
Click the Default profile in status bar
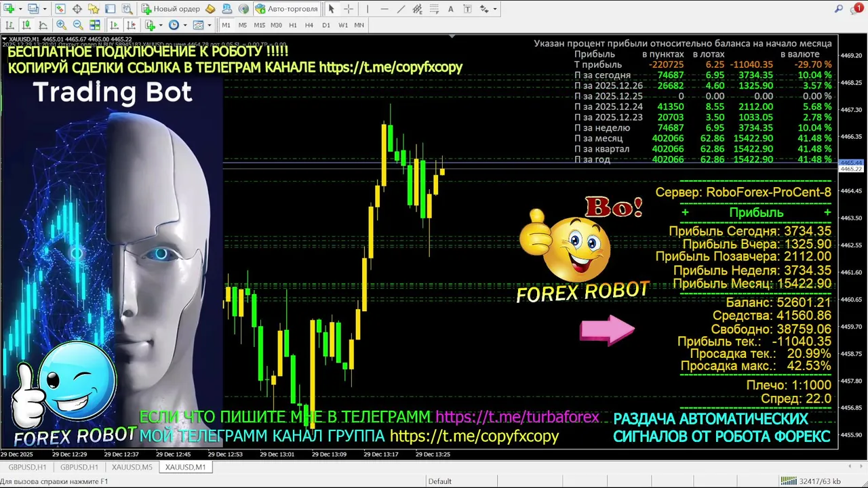[x=439, y=481]
